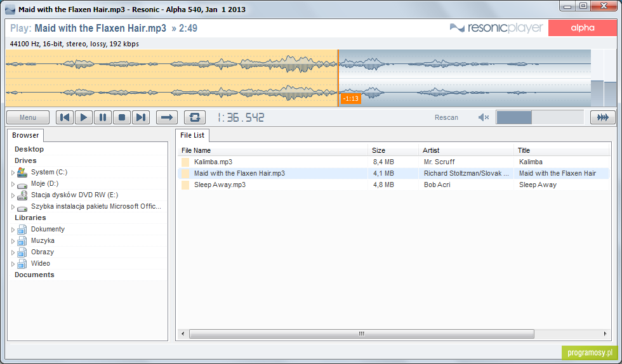Pause the current track
The height and width of the screenshot is (364, 622).
coord(103,117)
